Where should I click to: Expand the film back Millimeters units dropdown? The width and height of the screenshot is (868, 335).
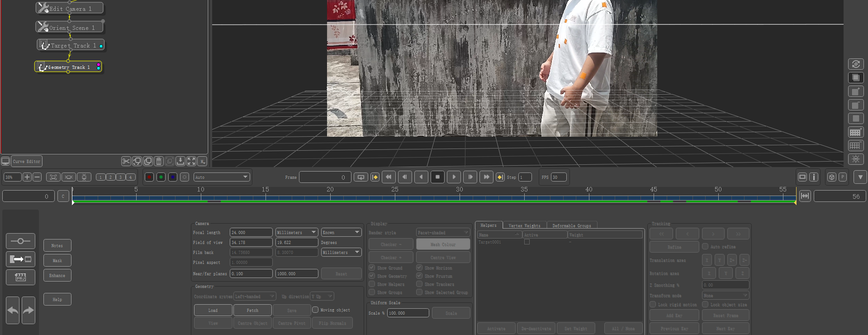click(x=341, y=252)
